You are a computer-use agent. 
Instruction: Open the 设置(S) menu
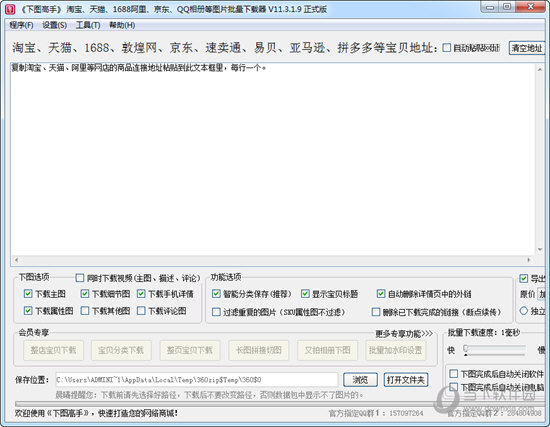click(54, 25)
